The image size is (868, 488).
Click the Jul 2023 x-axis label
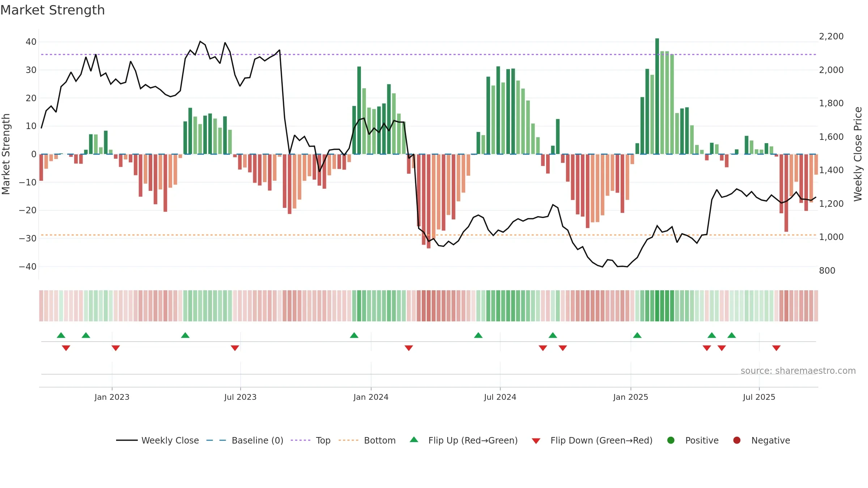tap(240, 397)
